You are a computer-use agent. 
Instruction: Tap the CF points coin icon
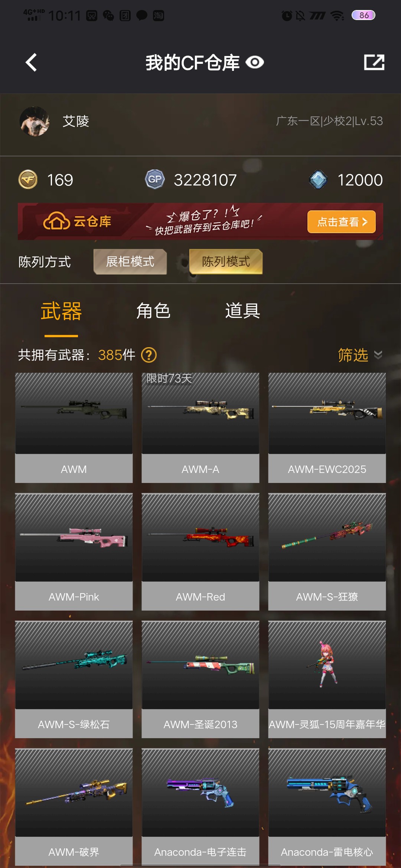point(28,180)
